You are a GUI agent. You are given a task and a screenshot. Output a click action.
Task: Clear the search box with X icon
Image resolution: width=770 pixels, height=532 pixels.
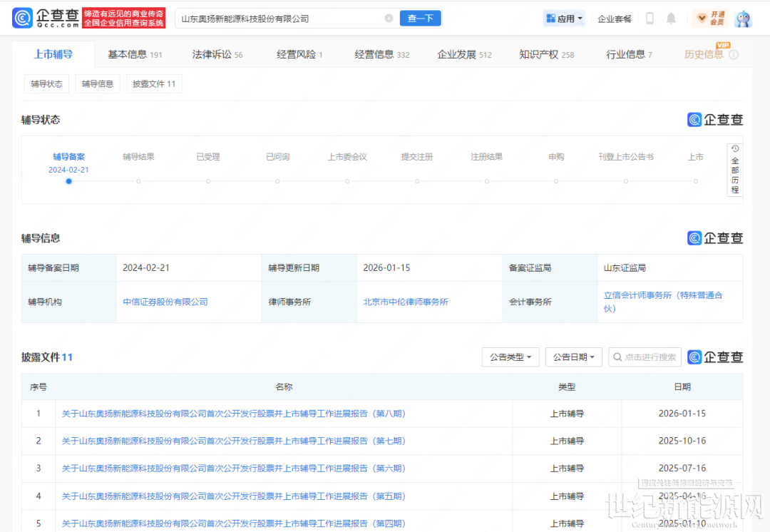[389, 19]
